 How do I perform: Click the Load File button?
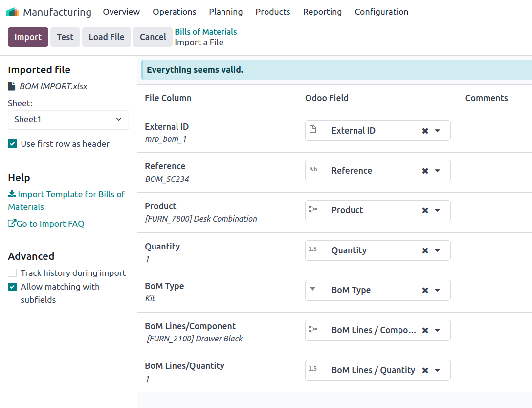107,37
